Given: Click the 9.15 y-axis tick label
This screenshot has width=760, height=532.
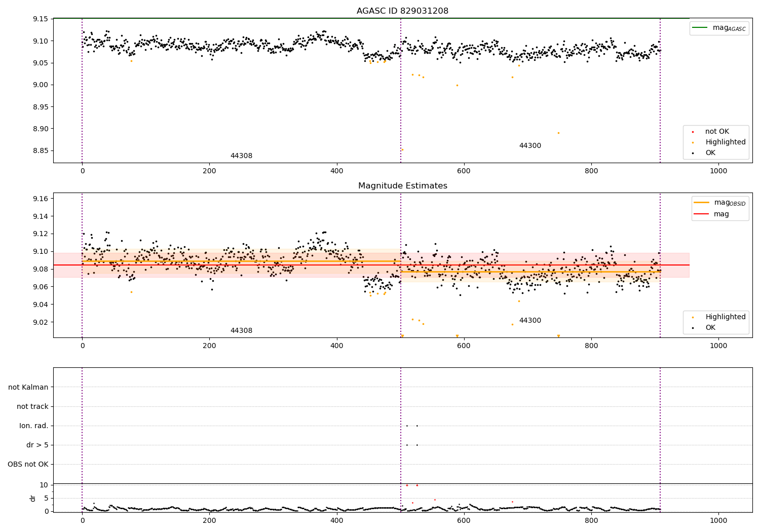Looking at the screenshot, I should [x=40, y=19].
